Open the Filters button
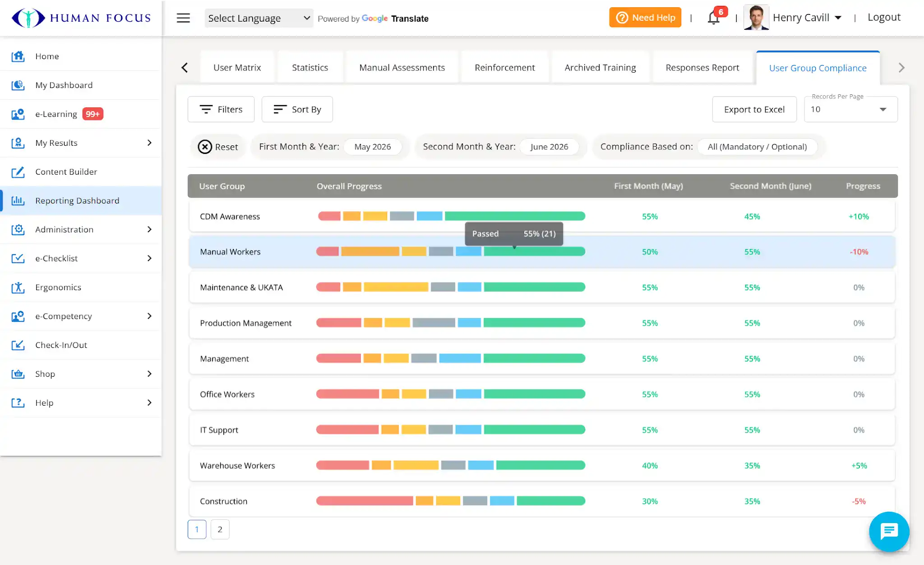924x565 pixels. pyautogui.click(x=221, y=109)
